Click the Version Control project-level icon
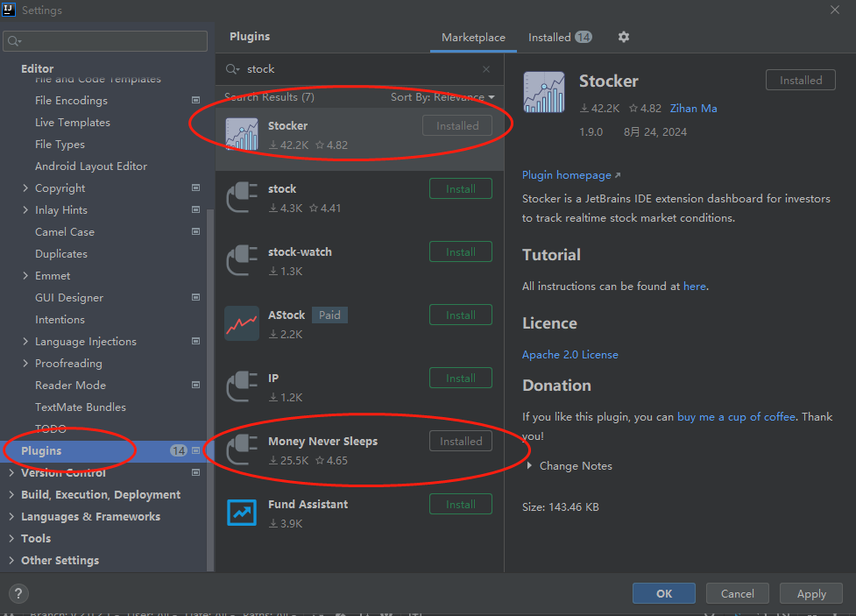This screenshot has height=616, width=856. tap(195, 472)
